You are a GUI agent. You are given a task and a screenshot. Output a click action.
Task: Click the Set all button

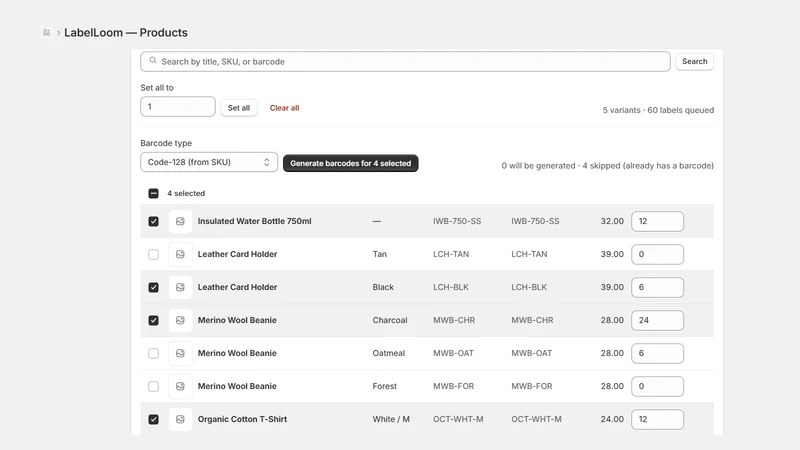pyautogui.click(x=239, y=108)
